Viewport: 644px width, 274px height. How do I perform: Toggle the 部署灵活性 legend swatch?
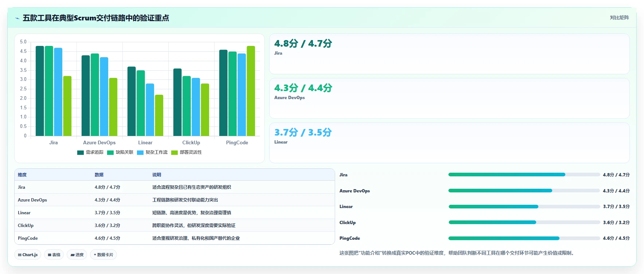click(174, 153)
